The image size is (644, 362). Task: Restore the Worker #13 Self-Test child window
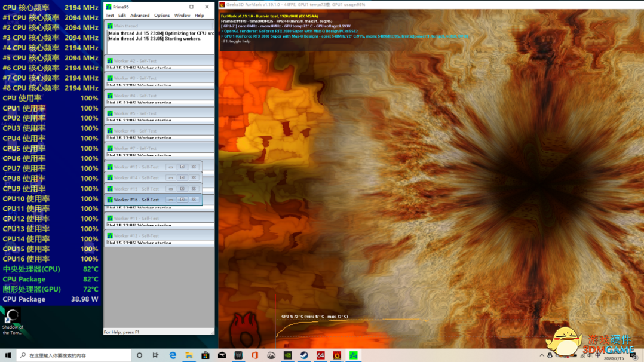[x=182, y=167]
